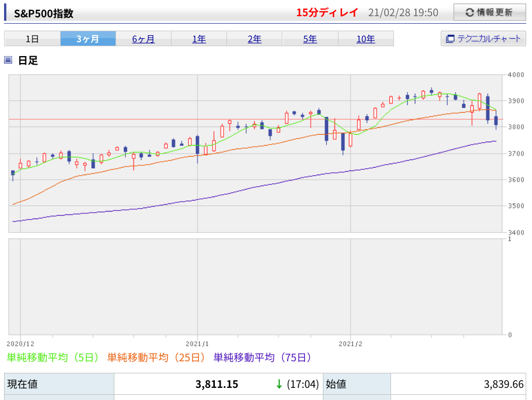Select the 1日 period tab
The image size is (532, 400).
tap(32, 39)
